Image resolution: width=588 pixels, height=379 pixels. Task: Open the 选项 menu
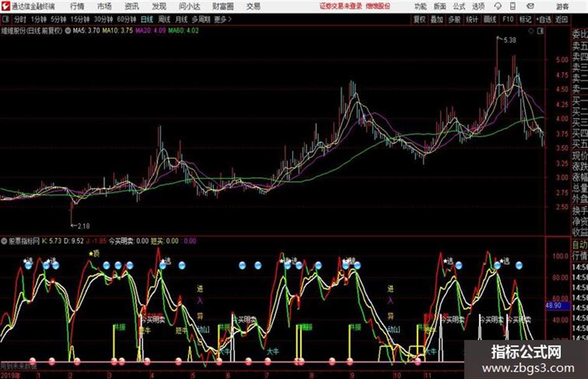click(478, 6)
